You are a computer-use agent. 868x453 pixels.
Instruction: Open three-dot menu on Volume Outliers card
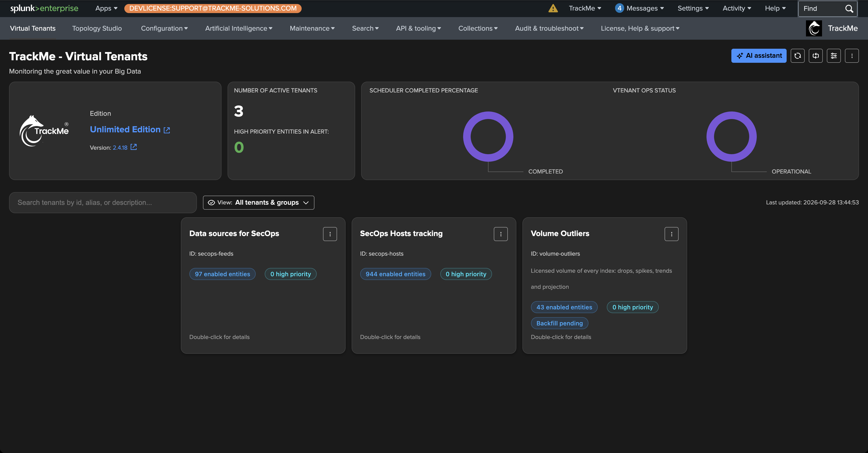point(672,234)
